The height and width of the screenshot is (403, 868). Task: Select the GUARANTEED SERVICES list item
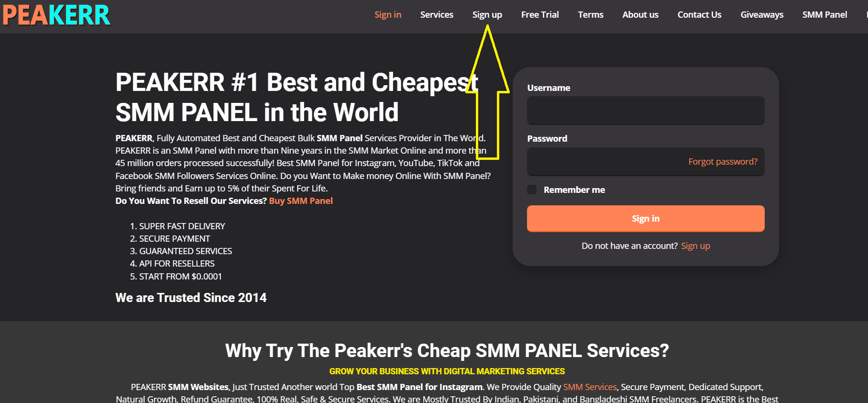click(186, 251)
